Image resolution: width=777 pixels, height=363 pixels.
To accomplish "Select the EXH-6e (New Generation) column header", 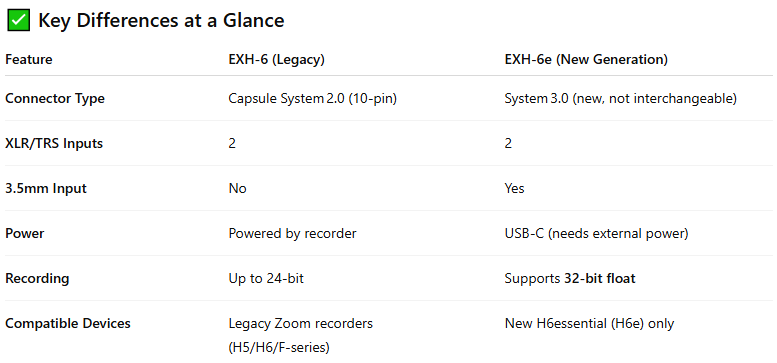I will 586,59.
